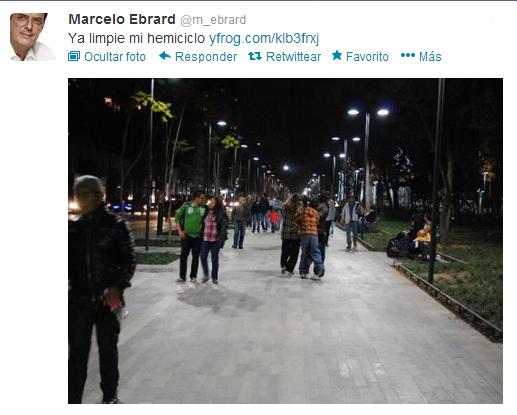Hide the photo via Ocultar foto text
This screenshot has height=415, width=517.
pos(115,57)
